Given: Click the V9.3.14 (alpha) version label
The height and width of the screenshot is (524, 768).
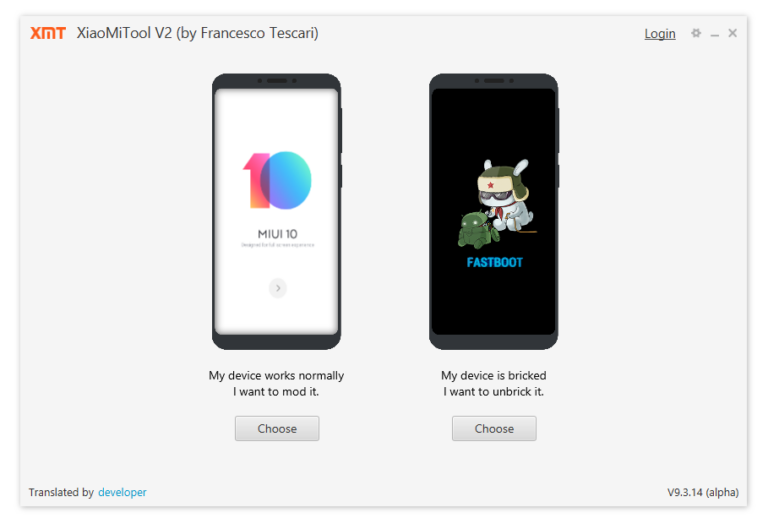Looking at the screenshot, I should coord(703,492).
